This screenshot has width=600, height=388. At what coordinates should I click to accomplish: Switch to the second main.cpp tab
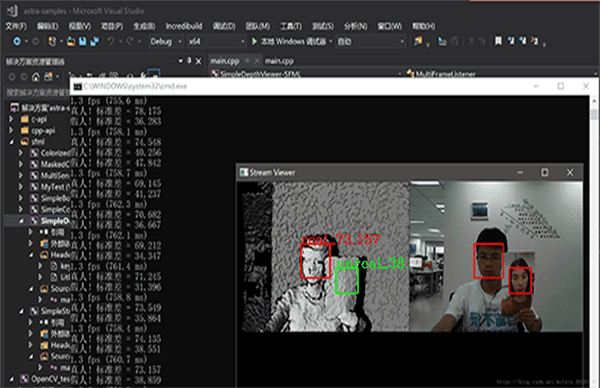pos(279,61)
